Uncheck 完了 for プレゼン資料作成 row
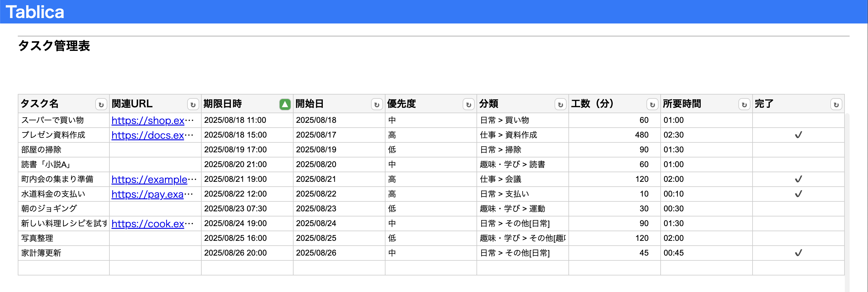This screenshot has width=868, height=292. (798, 135)
